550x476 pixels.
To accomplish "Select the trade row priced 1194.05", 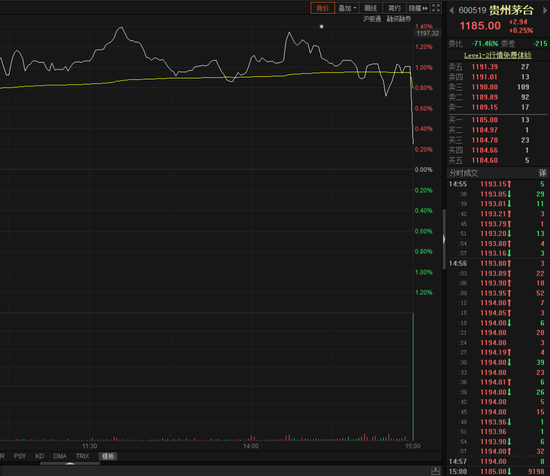I will coord(497,313).
